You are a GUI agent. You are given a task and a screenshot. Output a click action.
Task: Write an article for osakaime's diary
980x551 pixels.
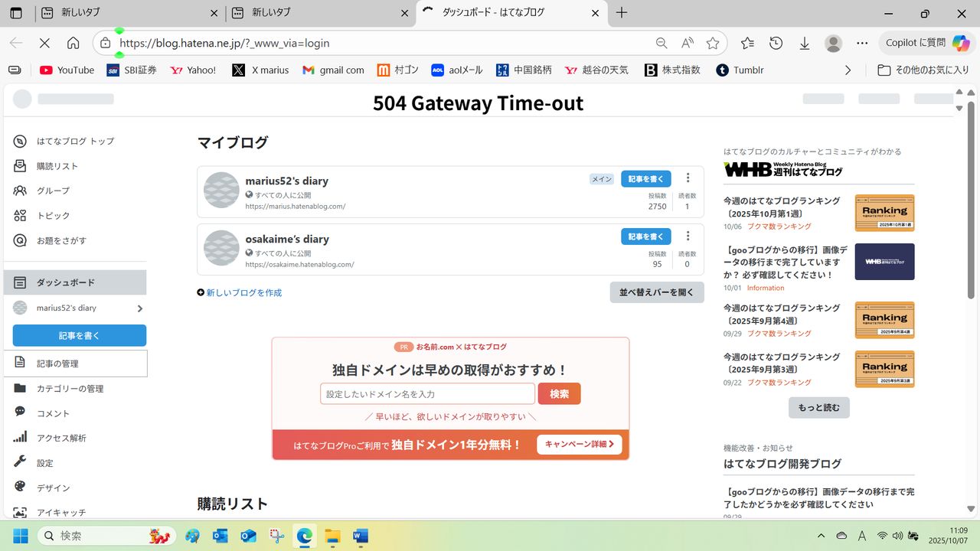(646, 236)
